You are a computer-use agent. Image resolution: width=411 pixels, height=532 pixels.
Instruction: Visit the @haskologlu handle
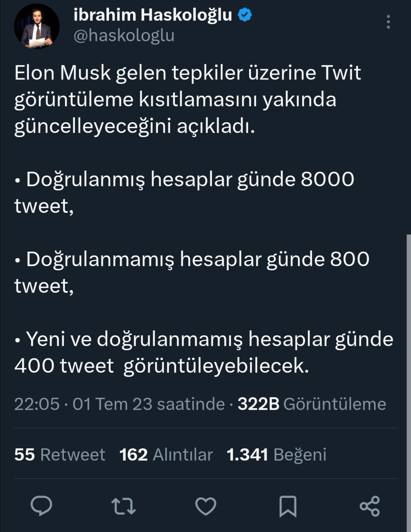pyautogui.click(x=124, y=35)
